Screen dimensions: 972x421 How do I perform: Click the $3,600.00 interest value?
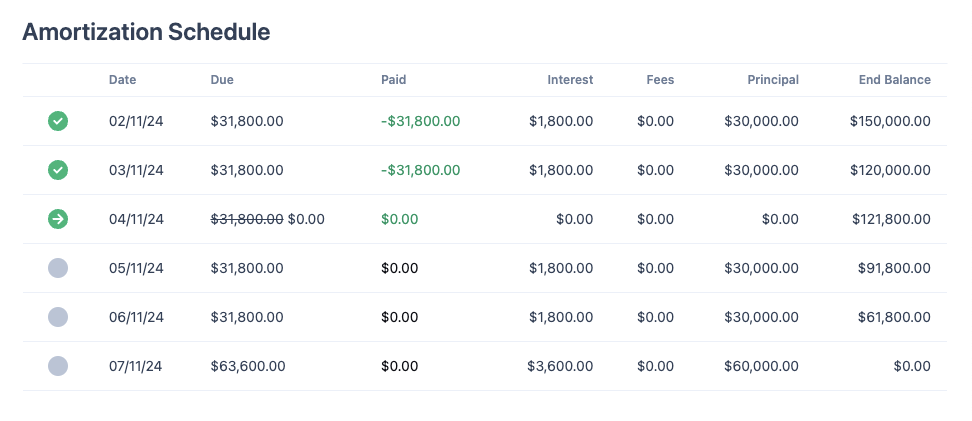point(560,366)
